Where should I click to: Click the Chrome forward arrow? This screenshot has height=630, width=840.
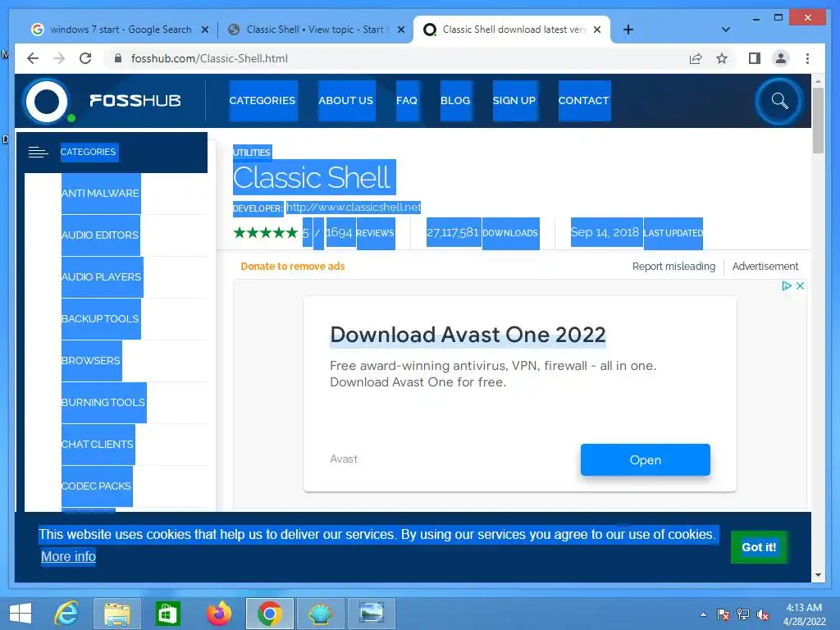[x=59, y=58]
